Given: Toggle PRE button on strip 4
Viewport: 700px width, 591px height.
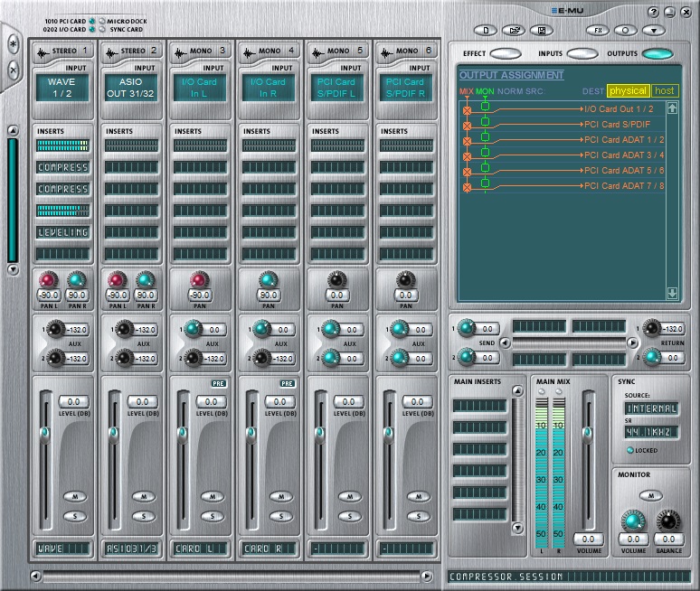Looking at the screenshot, I should coord(287,383).
